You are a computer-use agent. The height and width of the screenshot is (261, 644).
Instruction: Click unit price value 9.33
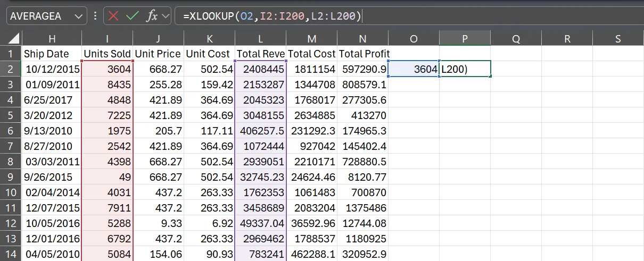tap(158, 223)
